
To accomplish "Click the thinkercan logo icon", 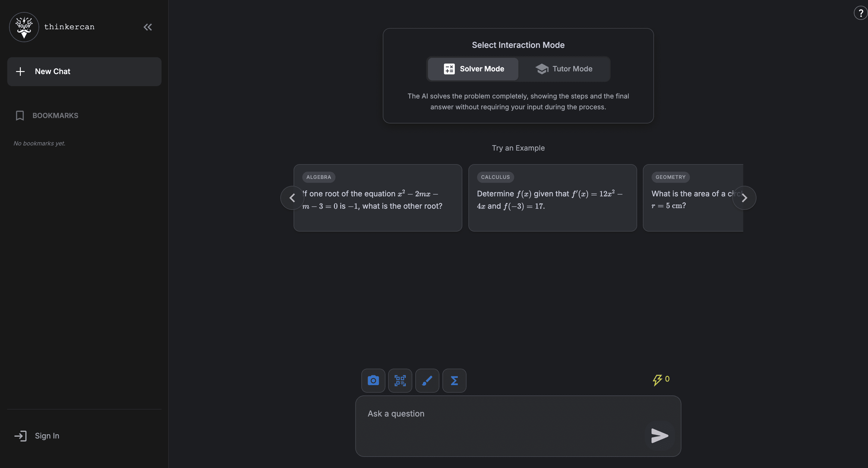I will pyautogui.click(x=24, y=27).
